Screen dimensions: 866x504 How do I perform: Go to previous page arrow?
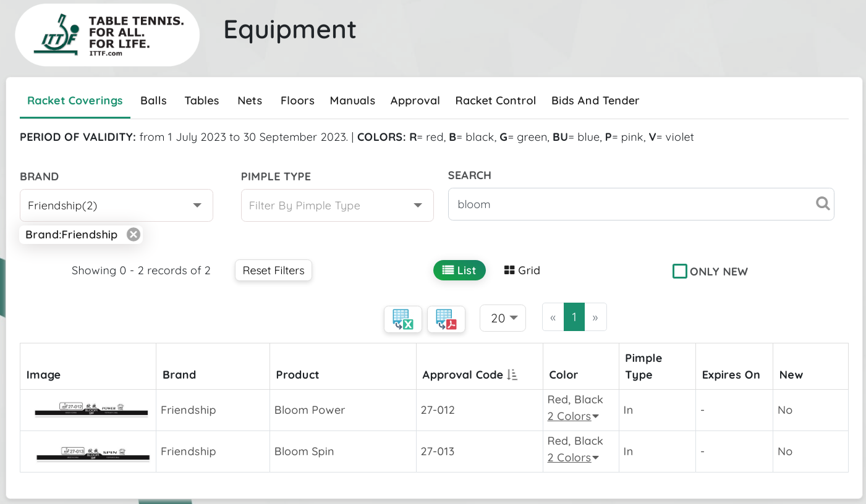click(x=553, y=317)
